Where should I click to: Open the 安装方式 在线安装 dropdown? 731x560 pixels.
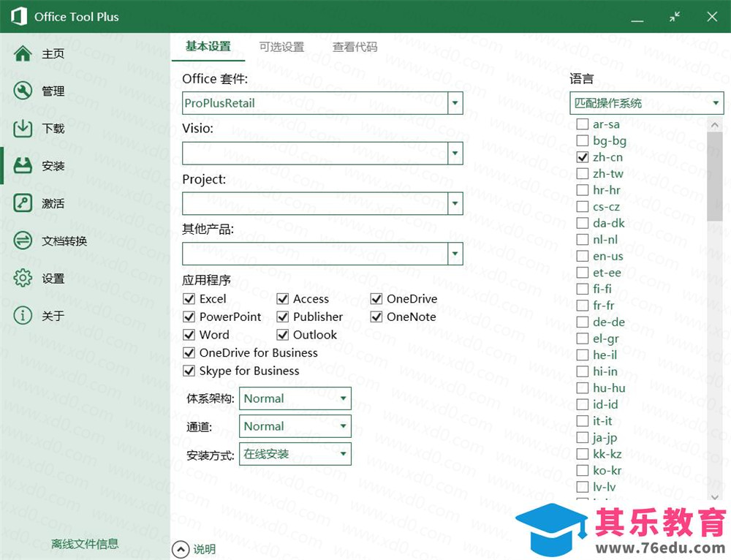295,454
